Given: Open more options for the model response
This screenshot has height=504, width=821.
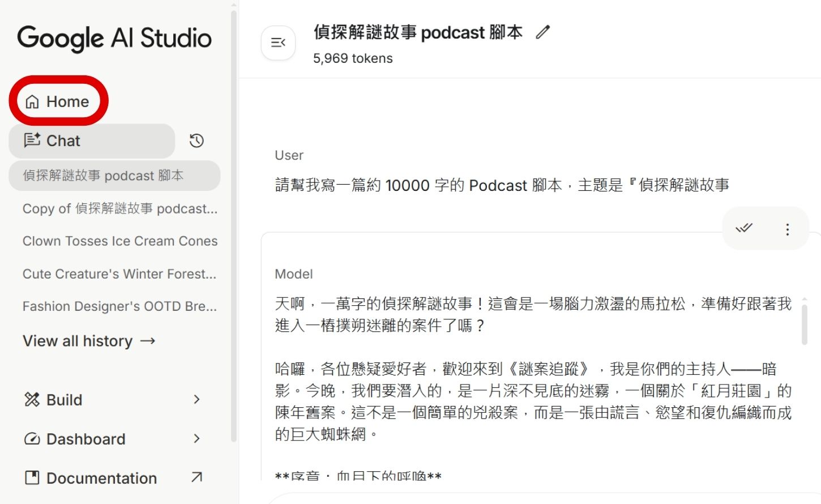Looking at the screenshot, I should click(x=787, y=229).
